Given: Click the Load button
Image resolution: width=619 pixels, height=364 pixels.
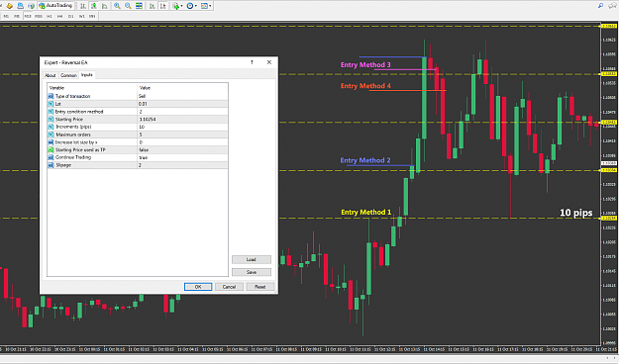Looking at the screenshot, I should pyautogui.click(x=252, y=259).
